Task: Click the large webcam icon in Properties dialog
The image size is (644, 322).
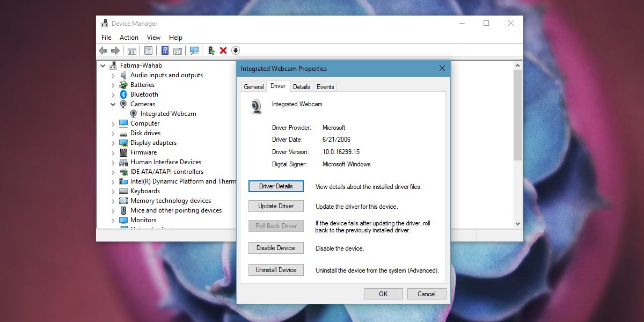Action: coord(257,106)
